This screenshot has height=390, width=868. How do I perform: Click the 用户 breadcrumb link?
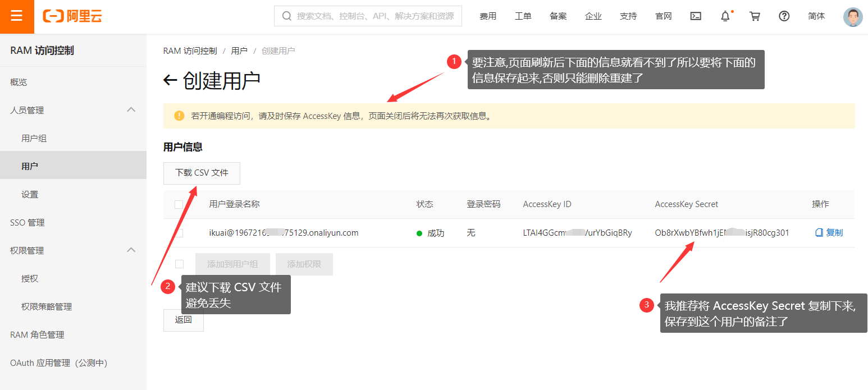pos(239,51)
